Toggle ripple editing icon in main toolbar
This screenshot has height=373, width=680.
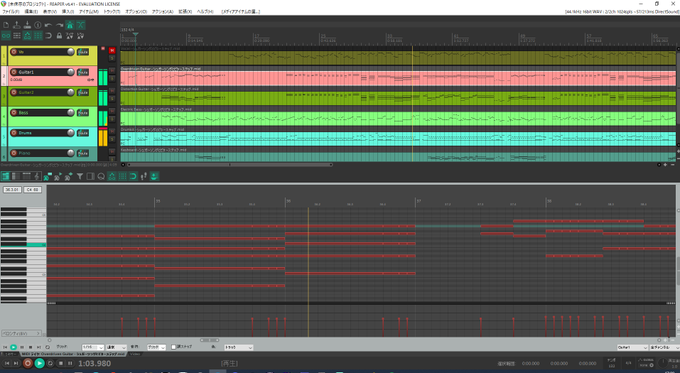(x=16, y=36)
